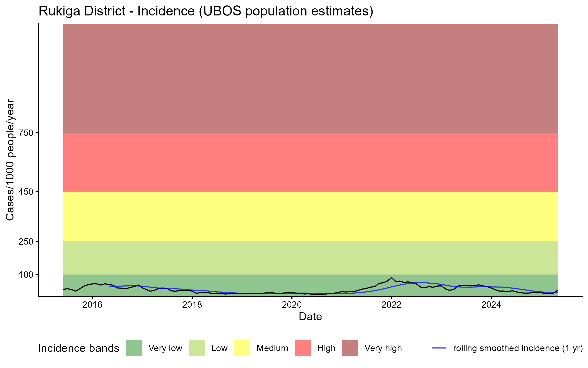Click the 450 y-axis tick label

pyautogui.click(x=26, y=192)
